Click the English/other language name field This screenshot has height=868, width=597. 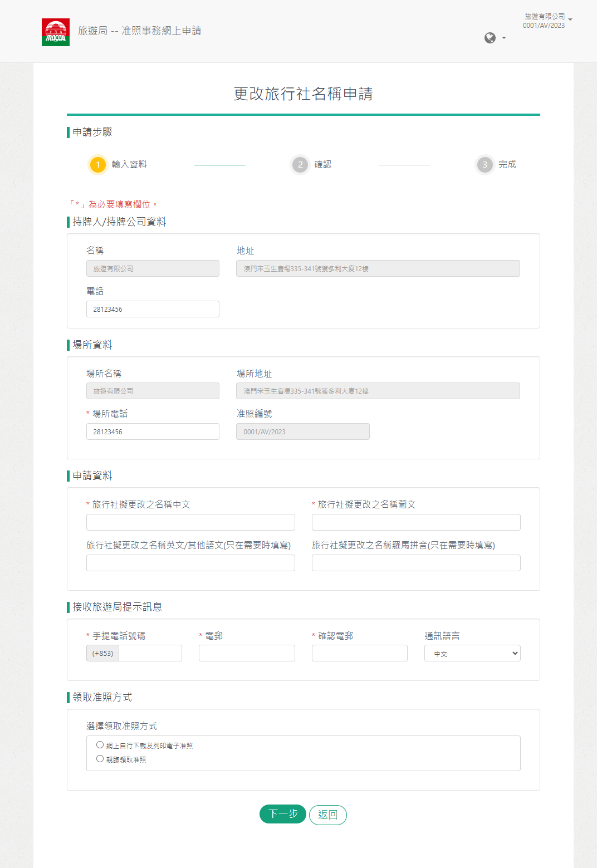click(190, 563)
